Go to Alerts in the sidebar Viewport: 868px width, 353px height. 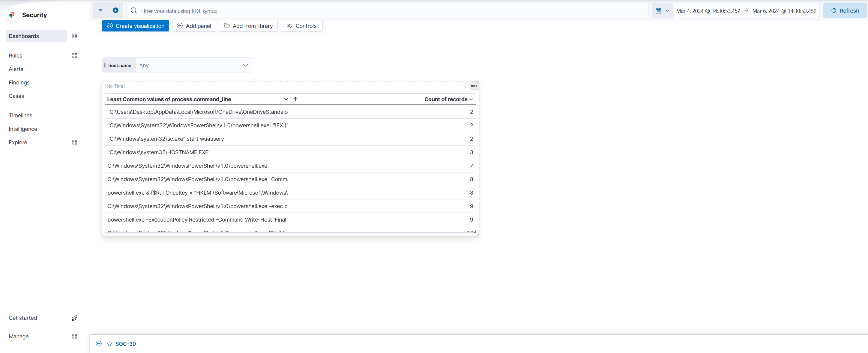point(16,69)
